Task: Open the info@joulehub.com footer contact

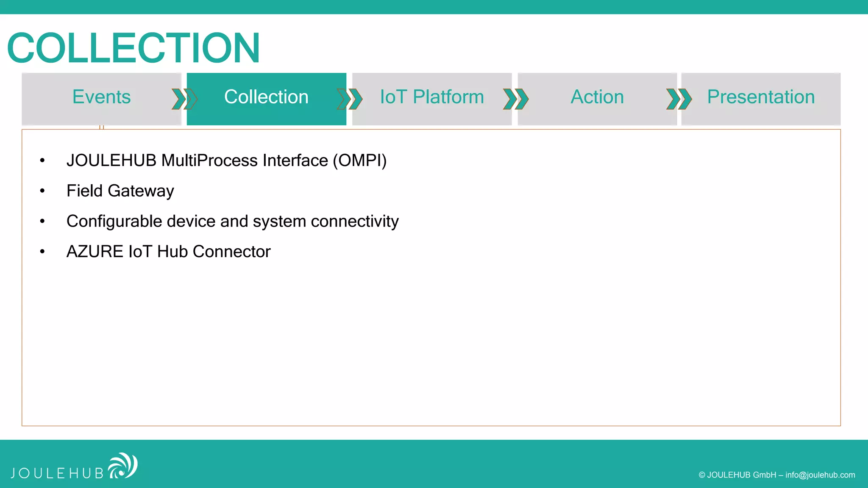Action: click(x=820, y=475)
